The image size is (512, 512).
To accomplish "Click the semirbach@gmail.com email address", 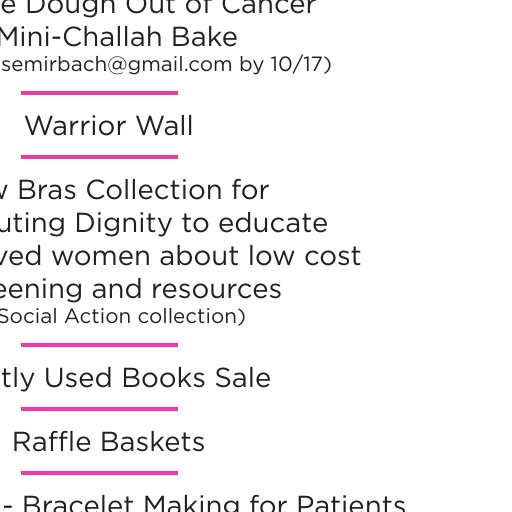I will coord(116,65).
